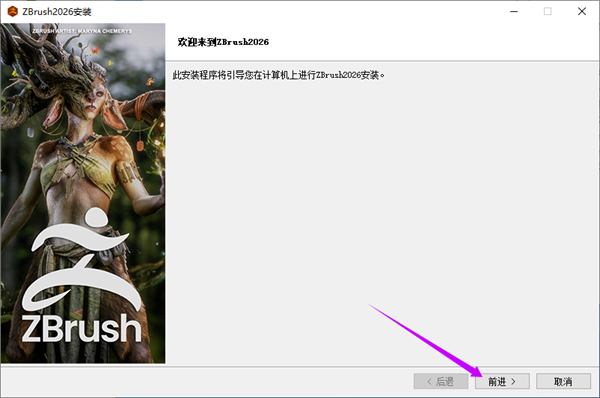Click the ZBrush2026安装 window title text

57,12
